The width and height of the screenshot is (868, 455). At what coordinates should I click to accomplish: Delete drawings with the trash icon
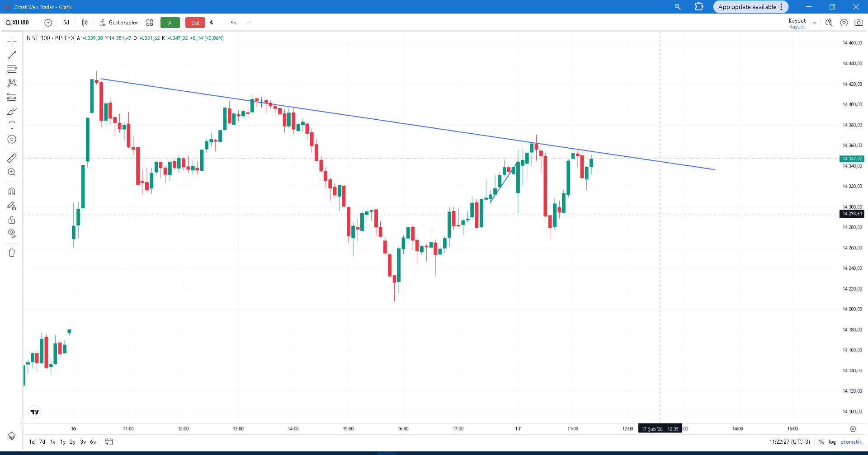coord(12,253)
